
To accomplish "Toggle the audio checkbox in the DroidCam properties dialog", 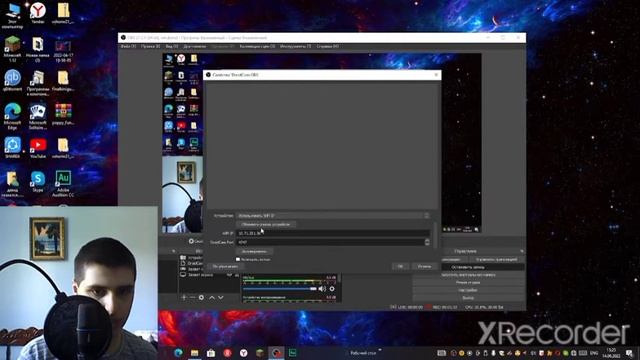I will 238,259.
